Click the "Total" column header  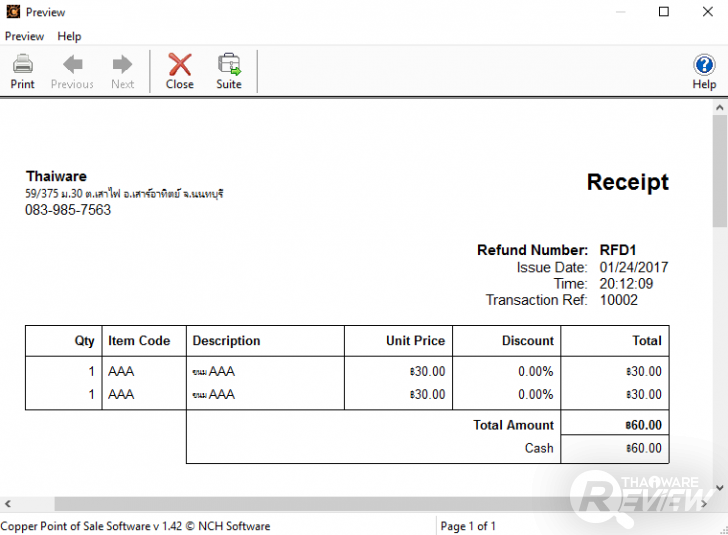647,341
